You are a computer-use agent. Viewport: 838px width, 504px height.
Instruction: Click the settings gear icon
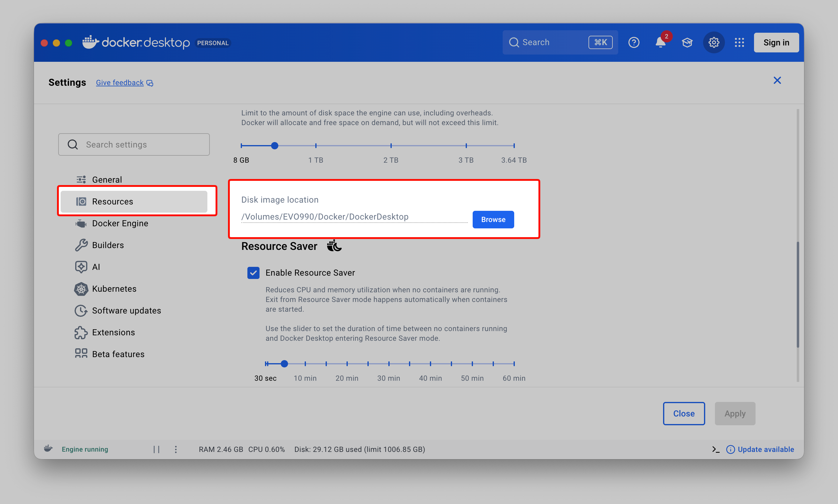714,42
